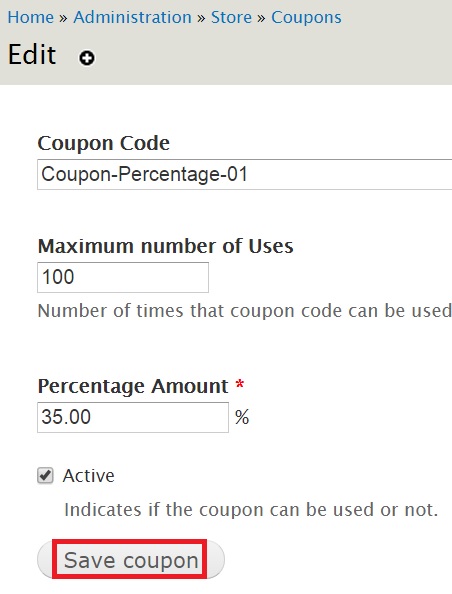Image resolution: width=452 pixels, height=594 pixels.
Task: Click the Active checkbox label text
Action: [x=89, y=476]
